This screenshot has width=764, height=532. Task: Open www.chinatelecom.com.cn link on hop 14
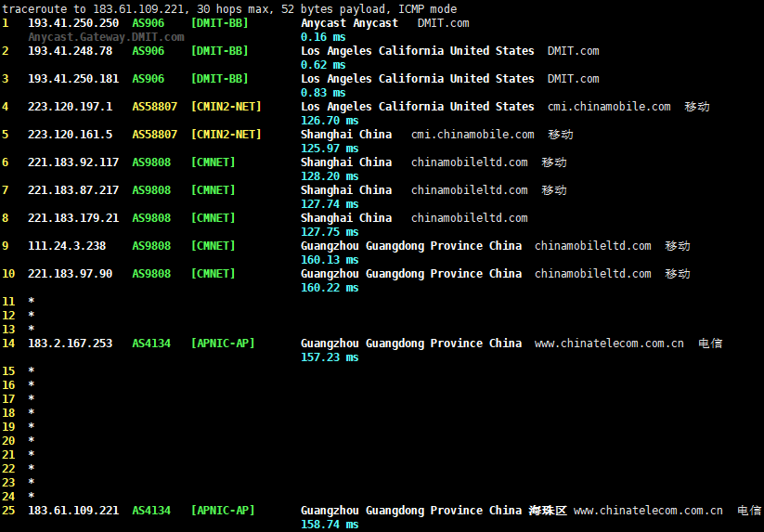[609, 344]
